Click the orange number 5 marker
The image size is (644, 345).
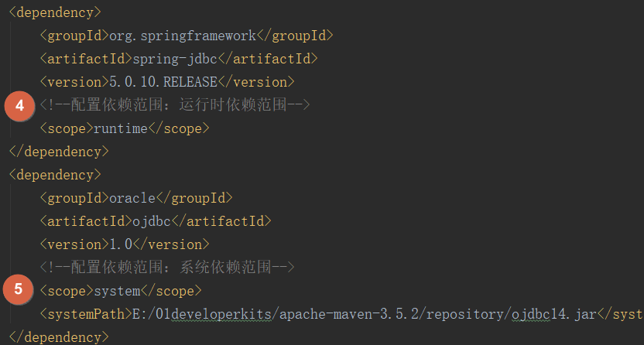pyautogui.click(x=18, y=289)
